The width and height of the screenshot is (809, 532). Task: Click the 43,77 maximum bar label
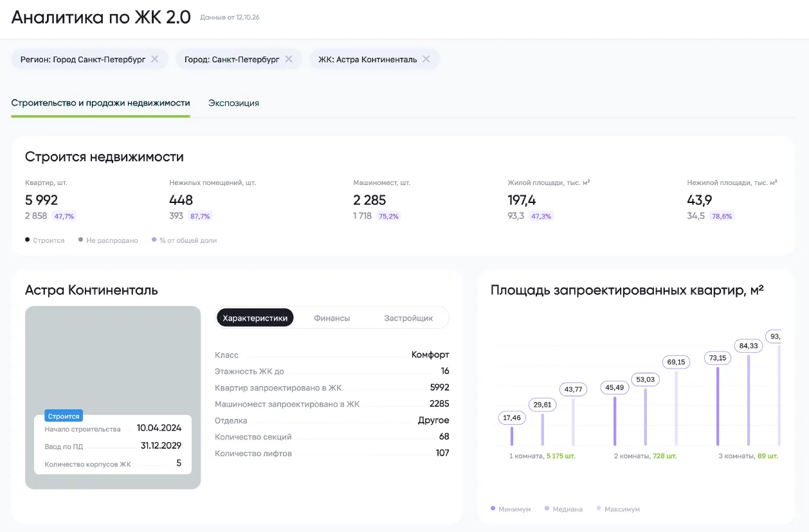coord(573,389)
